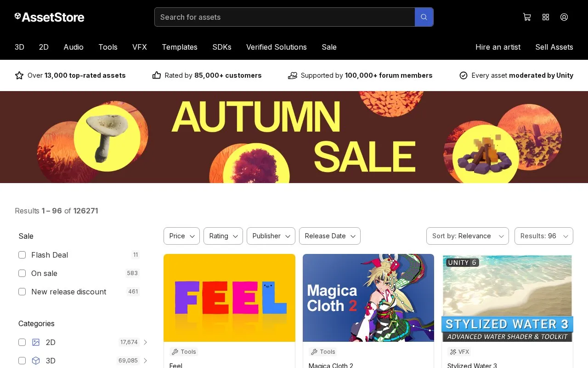This screenshot has width=588, height=368.
Task: Open the Magica Cloth 2 thumbnail
Action: [x=368, y=298]
